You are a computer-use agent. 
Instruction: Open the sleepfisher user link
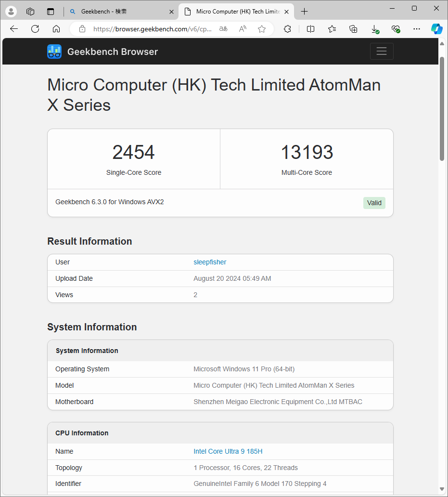[210, 262]
